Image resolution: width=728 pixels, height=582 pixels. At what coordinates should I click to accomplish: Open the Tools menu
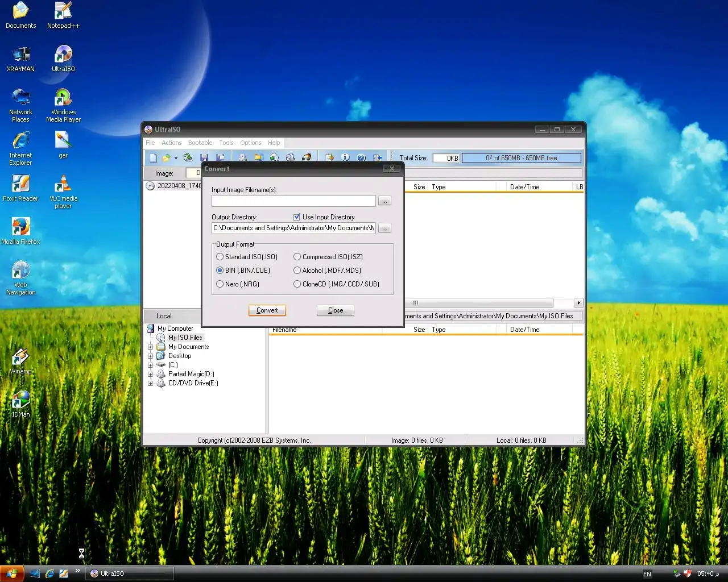coord(226,143)
